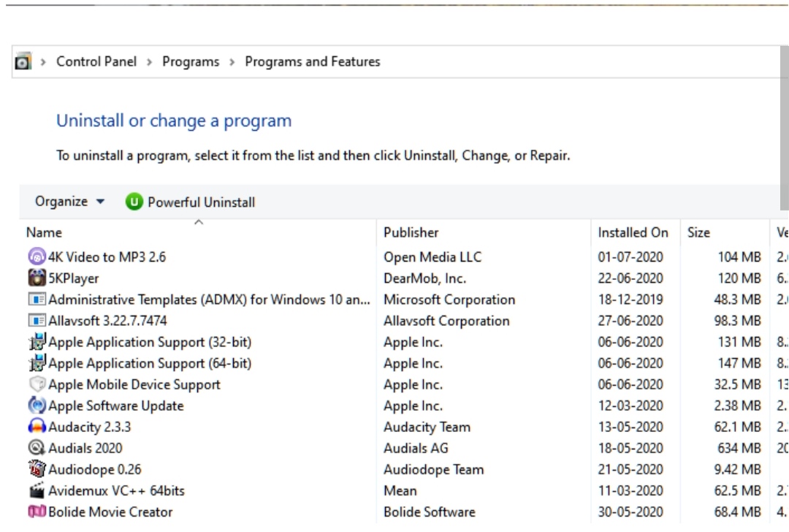This screenshot has width=789, height=532.
Task: Click the Apple Mobile Device Support icon
Action: pos(37,384)
